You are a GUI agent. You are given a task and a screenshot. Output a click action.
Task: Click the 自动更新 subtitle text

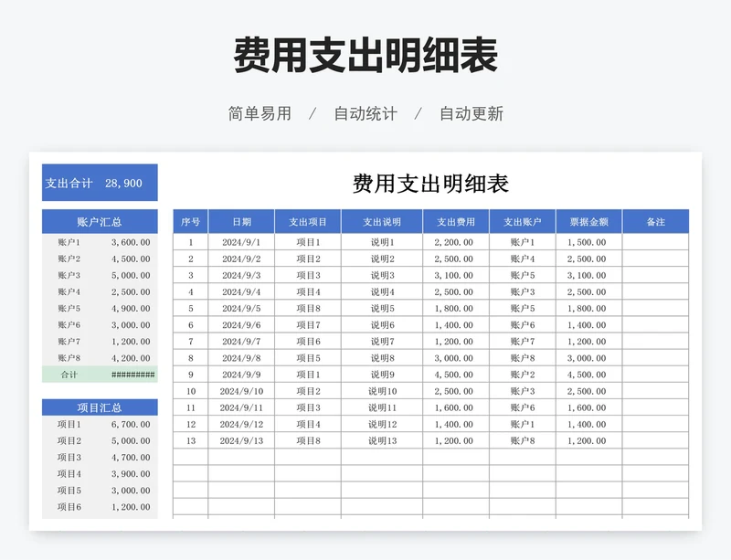(x=471, y=114)
